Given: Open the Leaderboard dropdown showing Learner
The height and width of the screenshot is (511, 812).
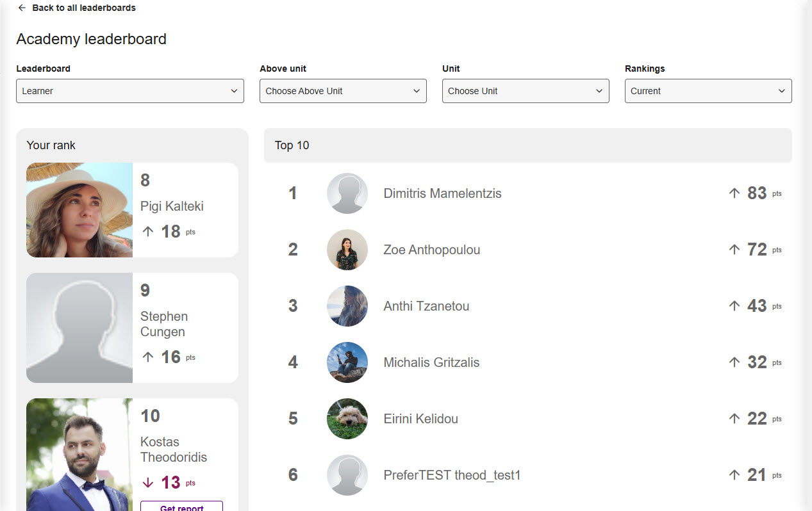Looking at the screenshot, I should coord(130,91).
